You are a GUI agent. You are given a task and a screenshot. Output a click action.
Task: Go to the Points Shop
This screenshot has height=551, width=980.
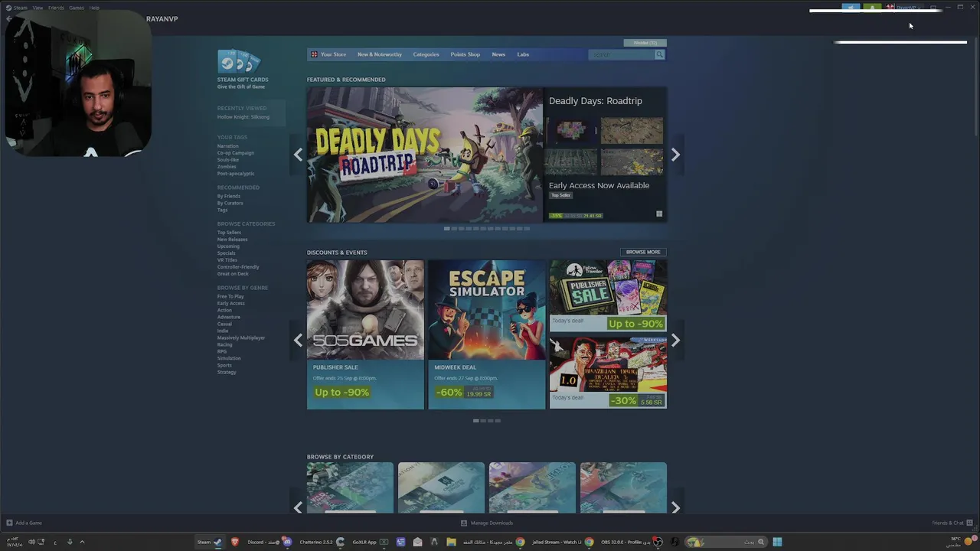click(465, 54)
